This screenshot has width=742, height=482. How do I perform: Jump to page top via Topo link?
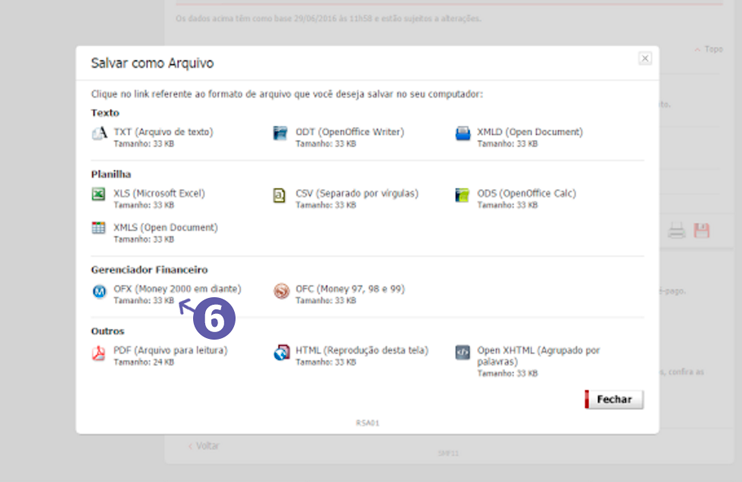pyautogui.click(x=709, y=49)
